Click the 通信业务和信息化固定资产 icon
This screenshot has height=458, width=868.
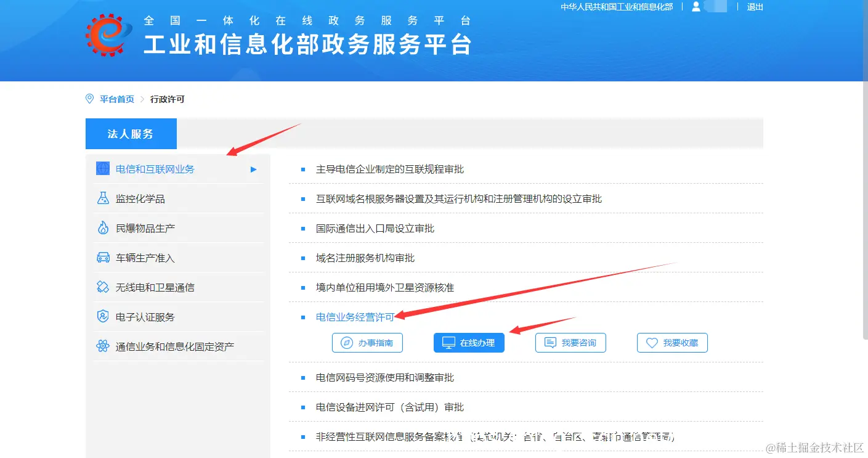(x=103, y=346)
